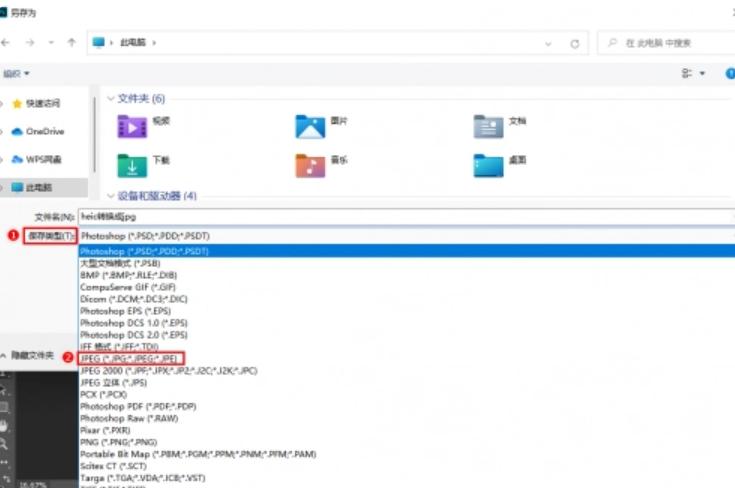Click the forward navigation arrow
The width and height of the screenshot is (735, 488).
pyautogui.click(x=30, y=43)
